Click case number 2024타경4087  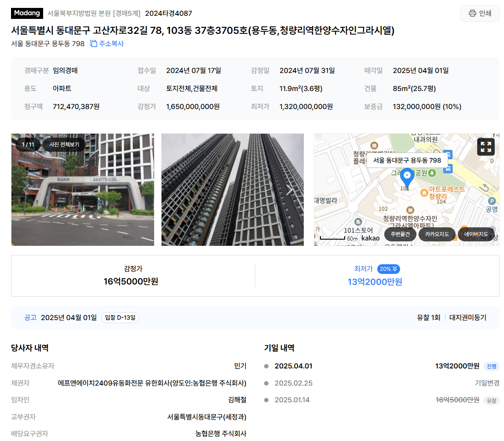[169, 13]
